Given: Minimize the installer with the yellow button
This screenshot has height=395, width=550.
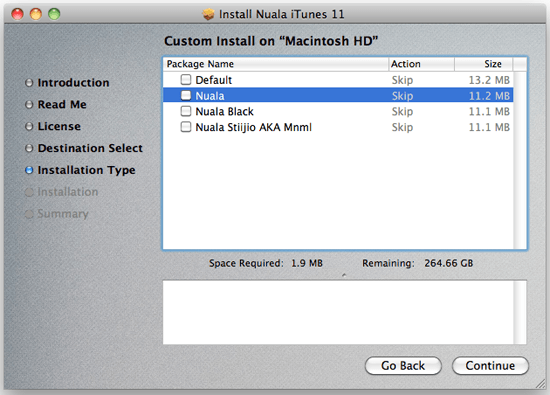Looking at the screenshot, I should 36,14.
